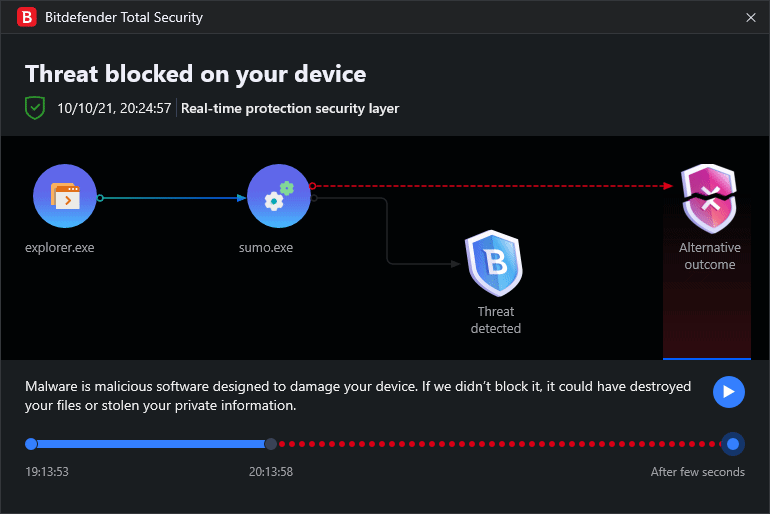
Task: Click the Threat detected label
Action: pos(496,320)
